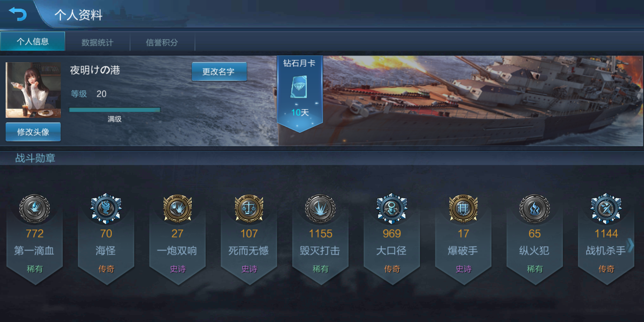Image resolution: width=644 pixels, height=322 pixels.
Task: Select the 战机杀手 airplane medal icon
Action: tap(606, 208)
